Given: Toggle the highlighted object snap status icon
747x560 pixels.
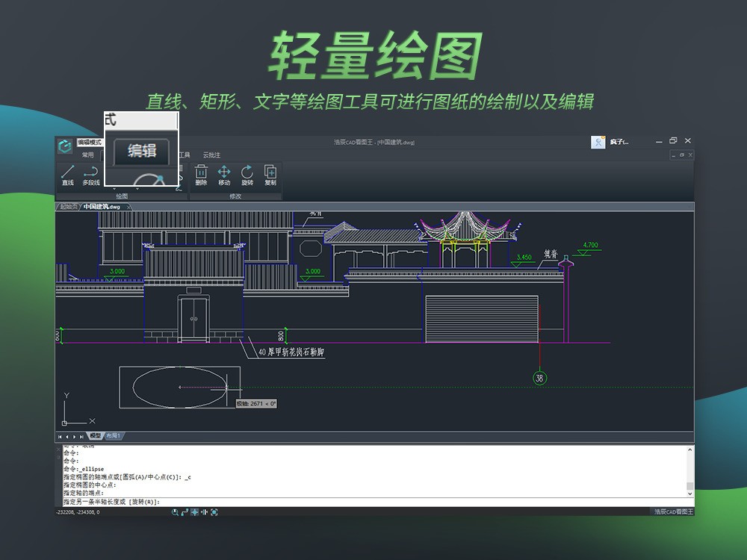Looking at the screenshot, I should pos(194,512).
